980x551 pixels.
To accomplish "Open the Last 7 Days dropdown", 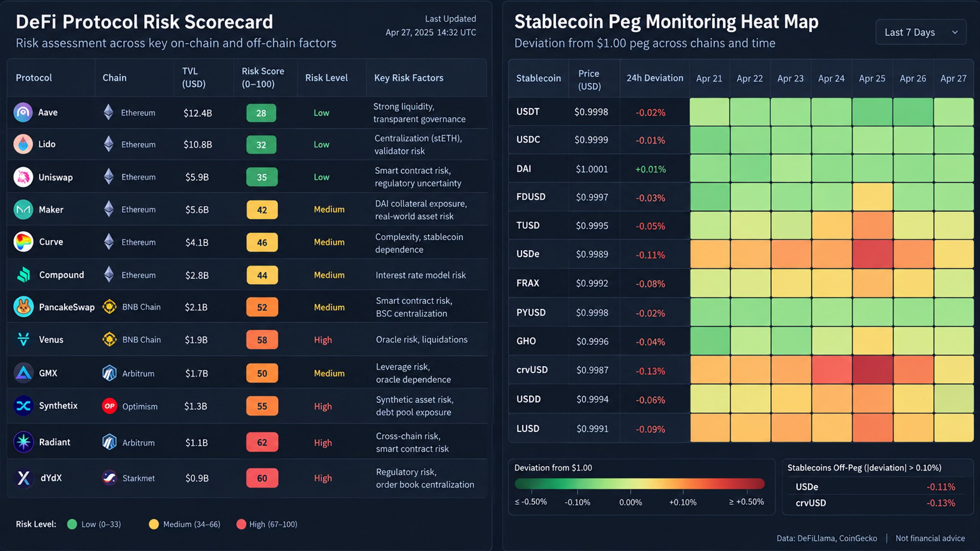I will pyautogui.click(x=921, y=32).
